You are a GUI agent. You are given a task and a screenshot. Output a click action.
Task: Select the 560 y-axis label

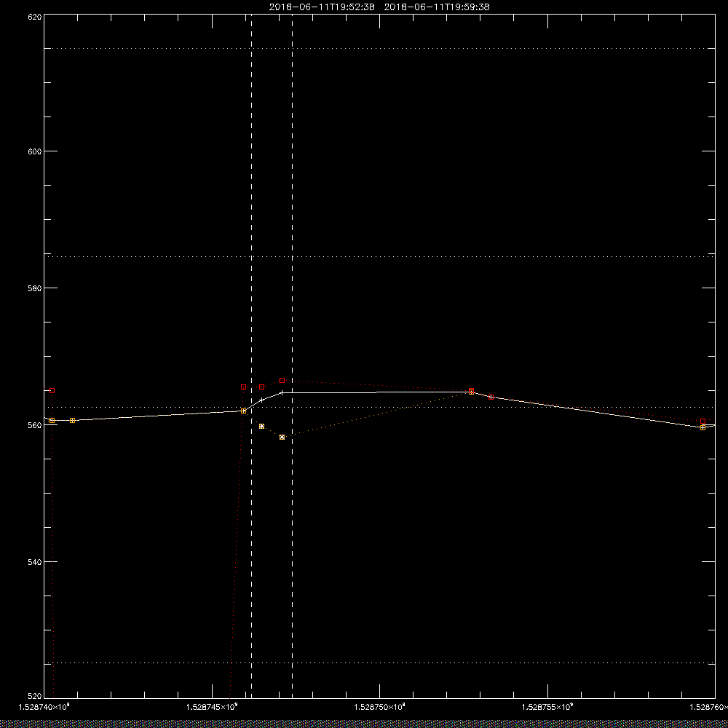(36, 425)
